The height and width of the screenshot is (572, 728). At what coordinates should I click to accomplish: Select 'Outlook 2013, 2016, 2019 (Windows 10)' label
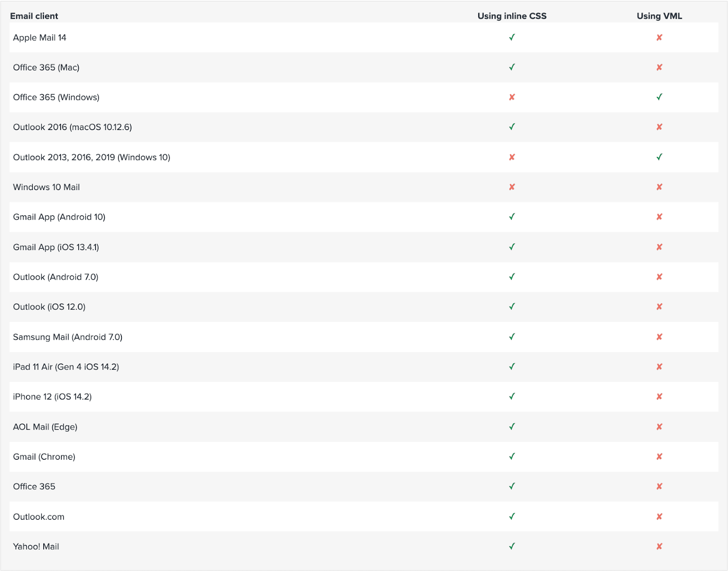(91, 157)
